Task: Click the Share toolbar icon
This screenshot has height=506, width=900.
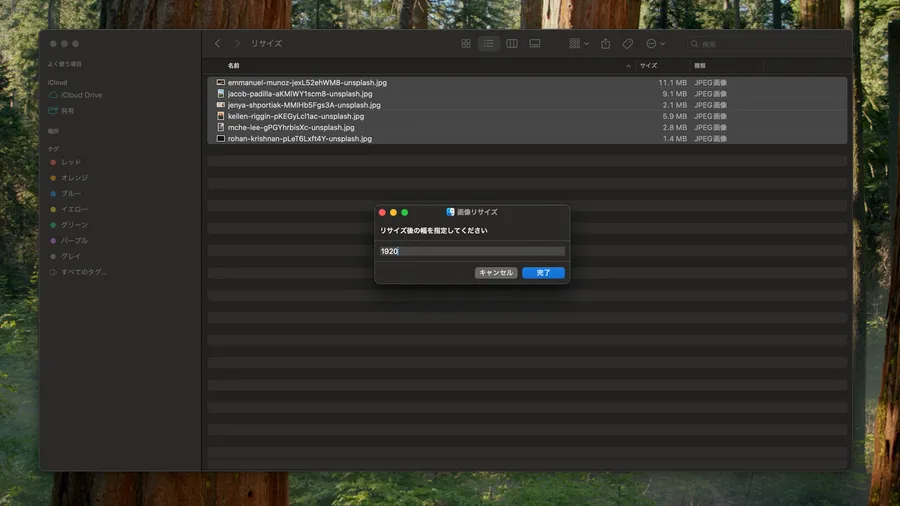Action: click(606, 44)
